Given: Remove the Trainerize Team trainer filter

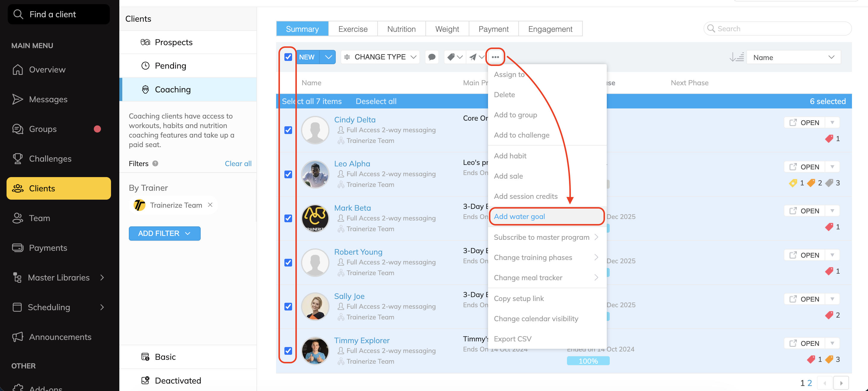Looking at the screenshot, I should coord(210,205).
